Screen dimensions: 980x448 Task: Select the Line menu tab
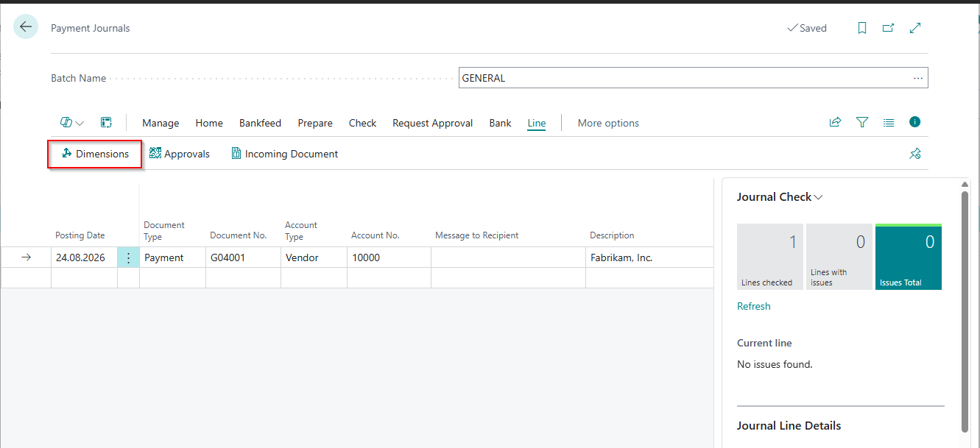pyautogui.click(x=537, y=123)
